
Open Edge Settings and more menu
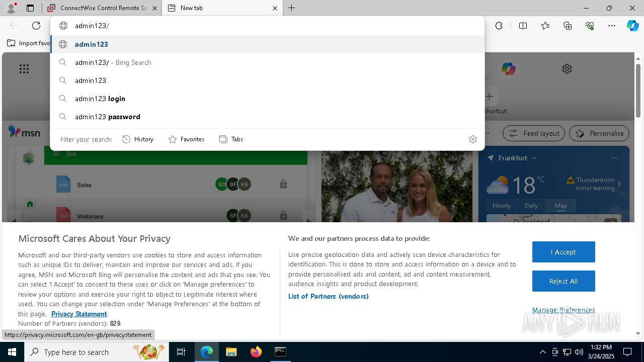[x=612, y=26]
